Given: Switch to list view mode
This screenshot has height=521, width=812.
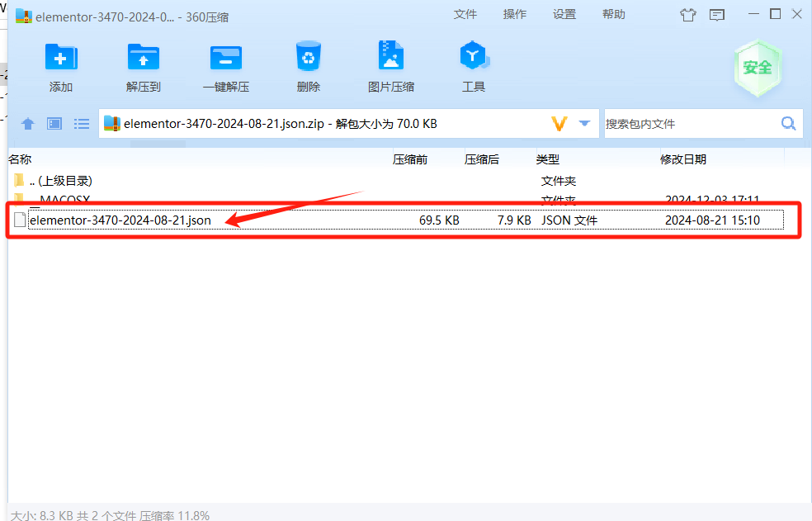Looking at the screenshot, I should point(81,123).
